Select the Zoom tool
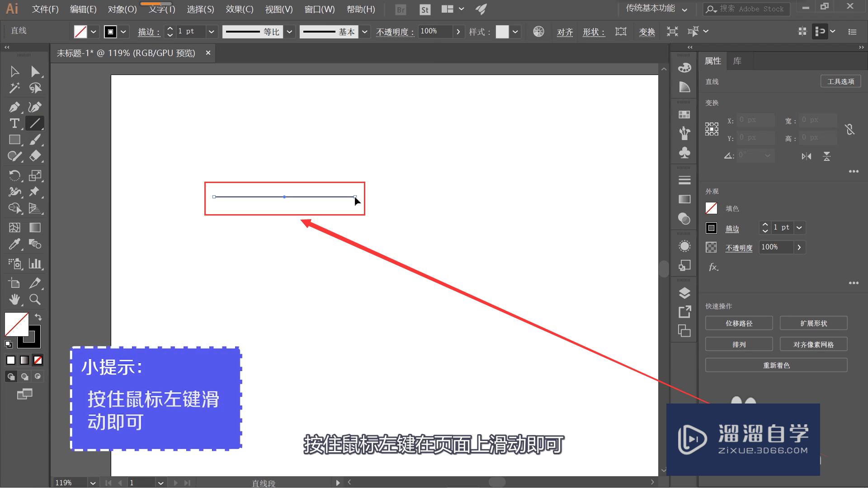 pos(35,300)
